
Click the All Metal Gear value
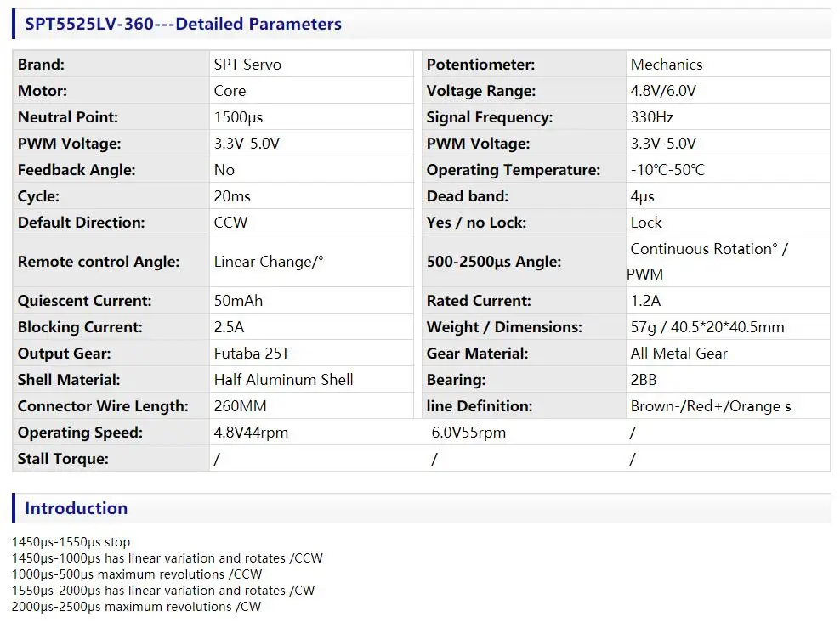[678, 354]
